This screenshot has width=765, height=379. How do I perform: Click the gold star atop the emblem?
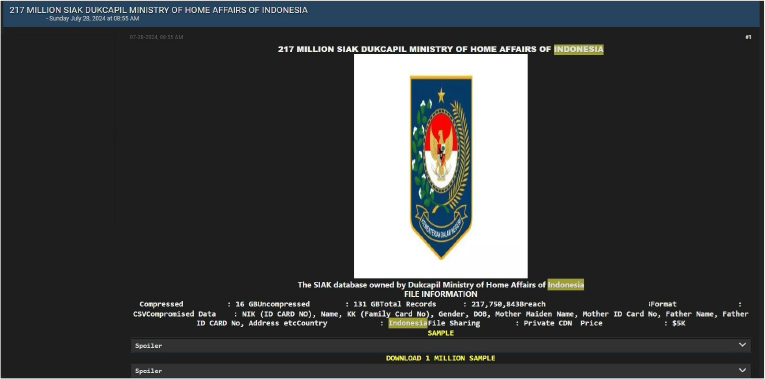441,95
